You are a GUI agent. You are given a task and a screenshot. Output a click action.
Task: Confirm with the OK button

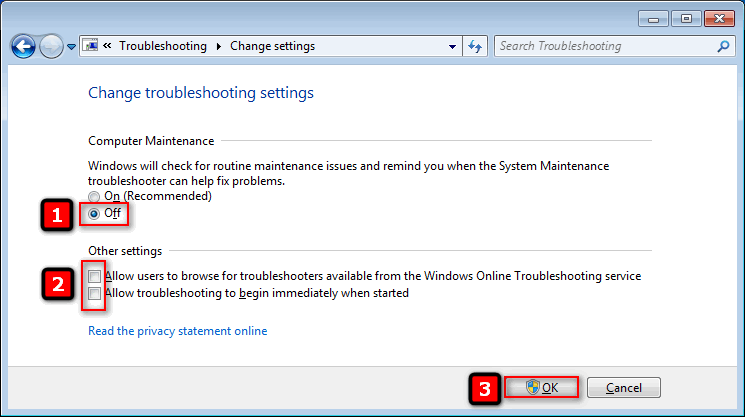click(541, 388)
